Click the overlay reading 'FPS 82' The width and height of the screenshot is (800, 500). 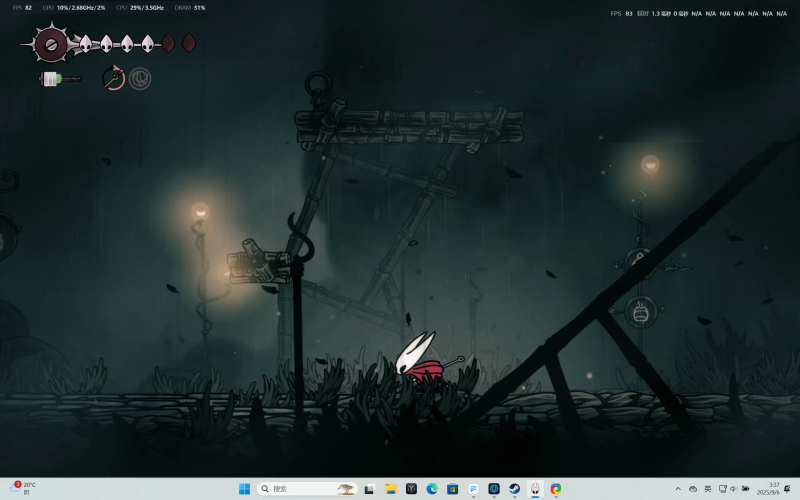pos(22,8)
